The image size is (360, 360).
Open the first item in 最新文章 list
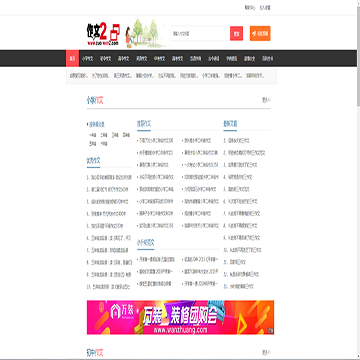point(238,141)
